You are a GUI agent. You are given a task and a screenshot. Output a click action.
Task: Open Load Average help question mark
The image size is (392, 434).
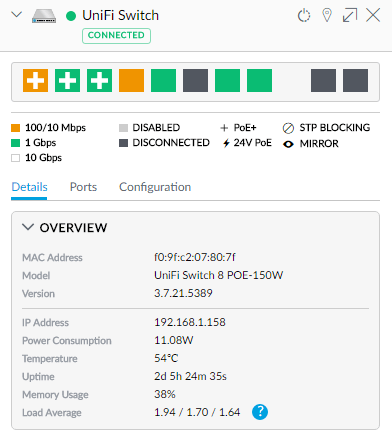(260, 412)
